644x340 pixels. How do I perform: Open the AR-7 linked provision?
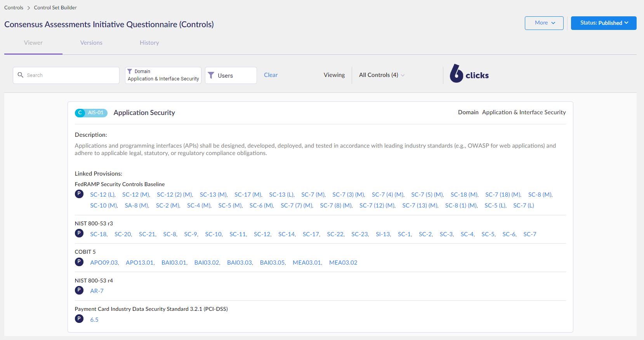[97, 291]
